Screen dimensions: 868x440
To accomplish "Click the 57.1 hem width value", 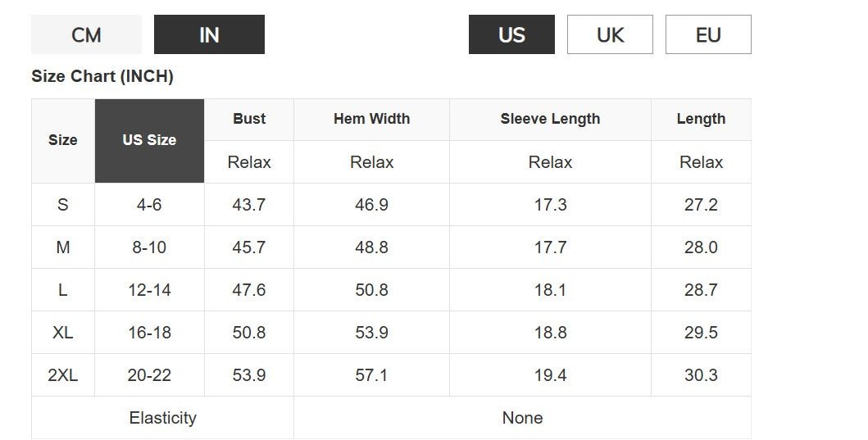I will click(x=371, y=374).
